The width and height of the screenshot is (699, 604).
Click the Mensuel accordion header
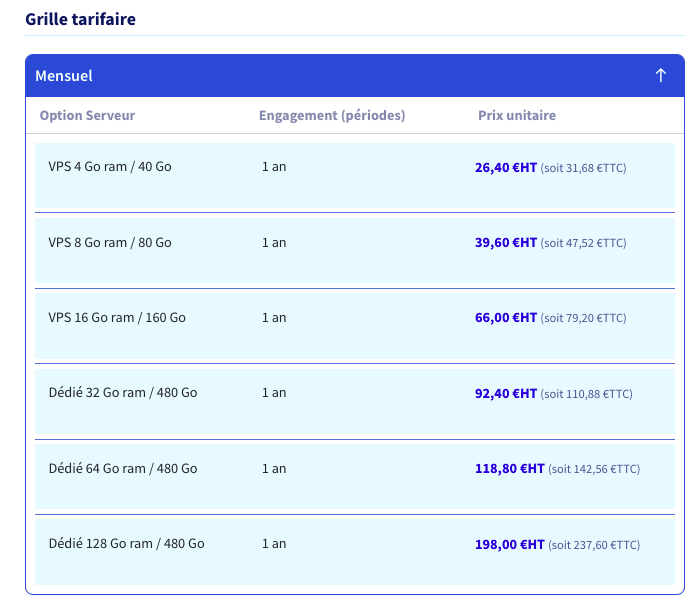coord(355,76)
